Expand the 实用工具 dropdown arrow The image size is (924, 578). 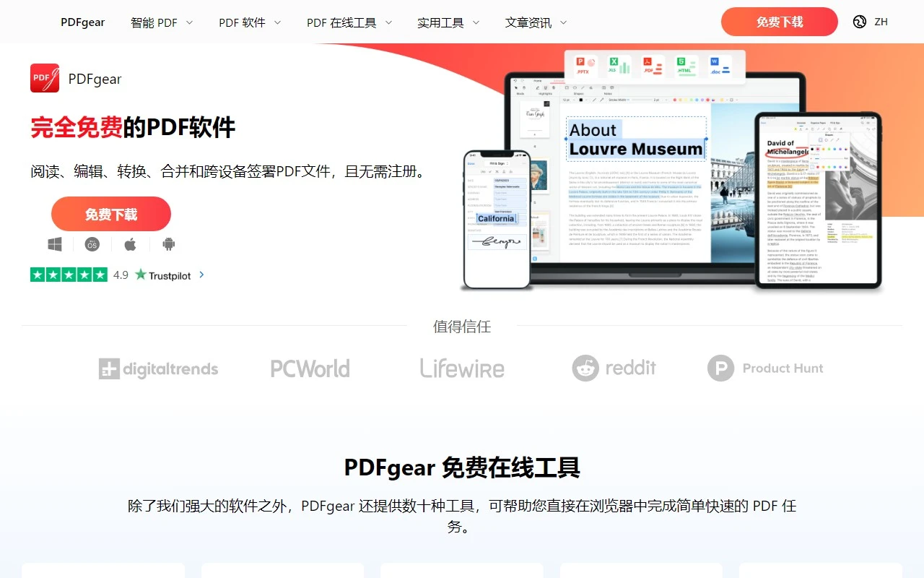point(476,22)
